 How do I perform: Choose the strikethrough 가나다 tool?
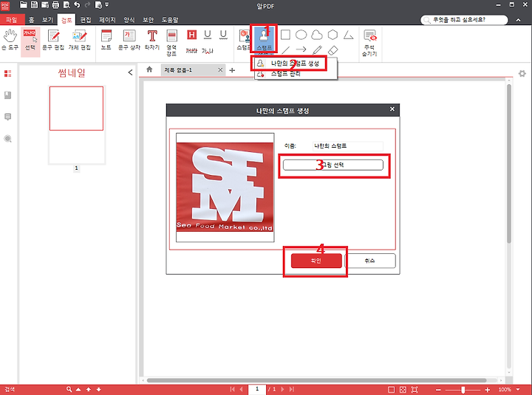(191, 51)
